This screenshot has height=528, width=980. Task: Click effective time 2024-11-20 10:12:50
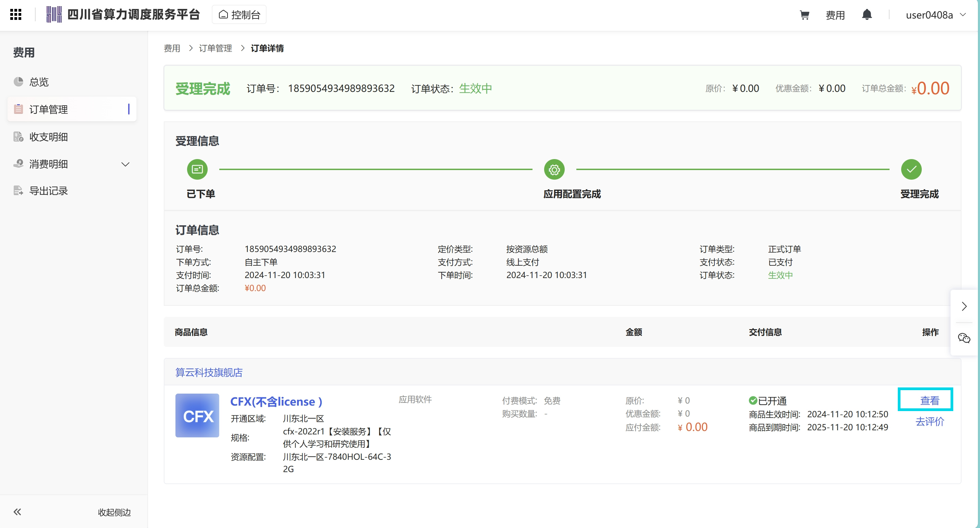tap(848, 414)
